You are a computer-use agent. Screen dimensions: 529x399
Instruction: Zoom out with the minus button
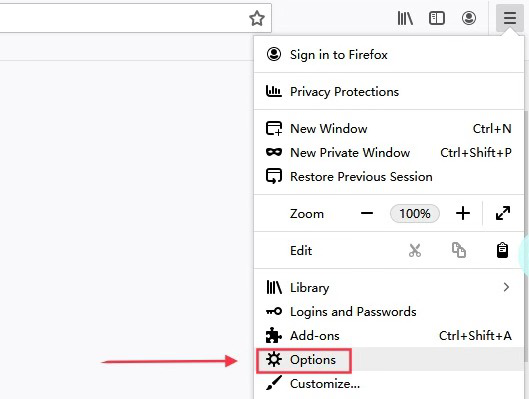367,213
